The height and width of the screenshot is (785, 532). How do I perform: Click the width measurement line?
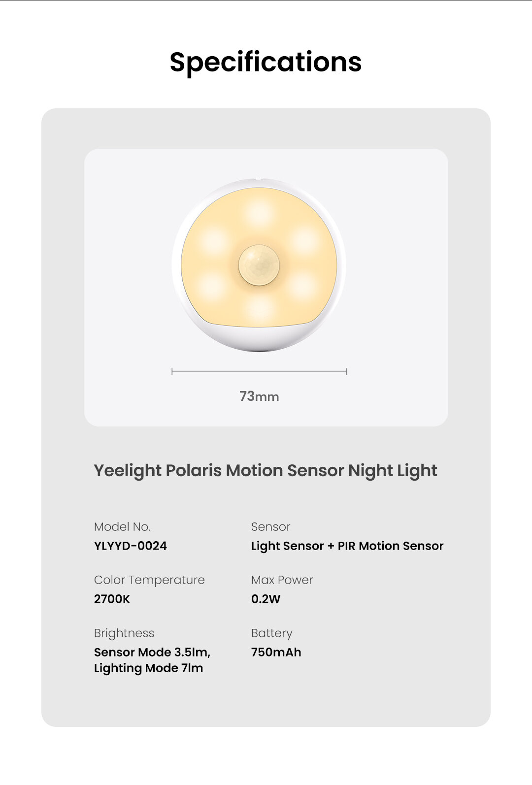pos(259,371)
